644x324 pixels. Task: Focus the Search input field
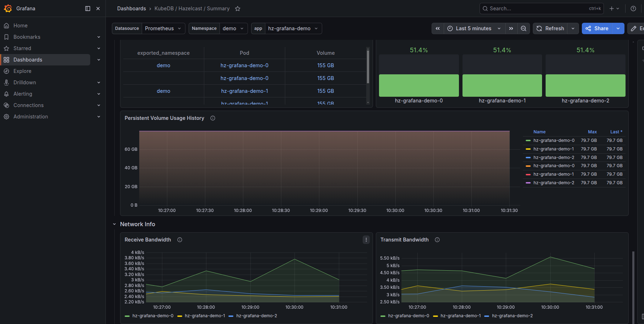click(541, 9)
